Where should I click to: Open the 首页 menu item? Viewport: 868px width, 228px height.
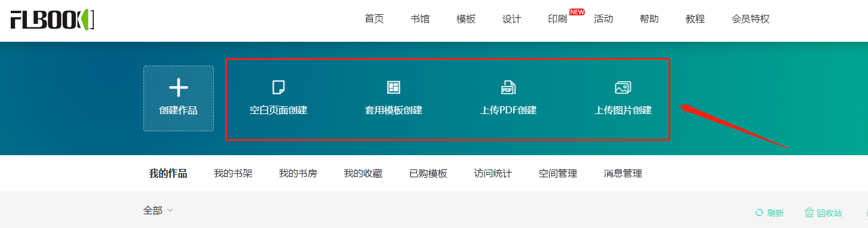(x=374, y=19)
